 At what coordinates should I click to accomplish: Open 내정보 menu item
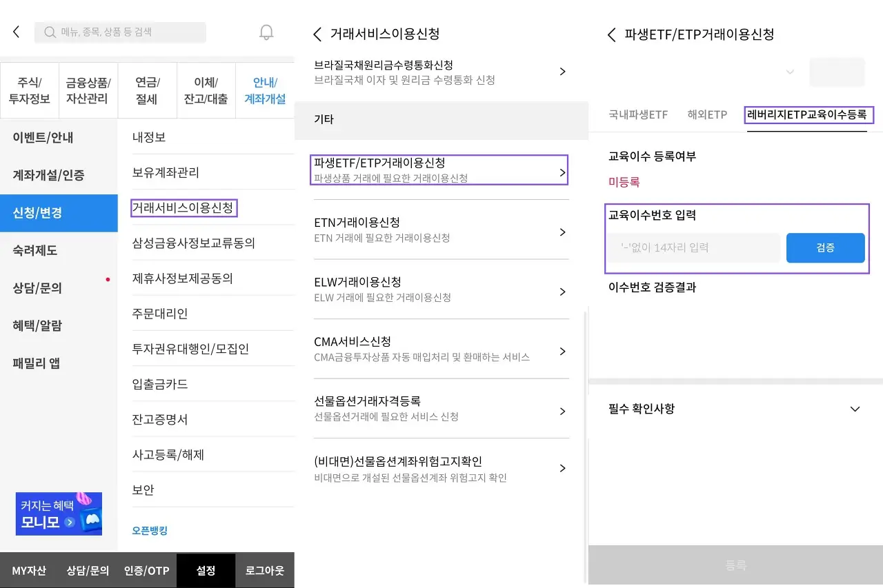(213, 137)
